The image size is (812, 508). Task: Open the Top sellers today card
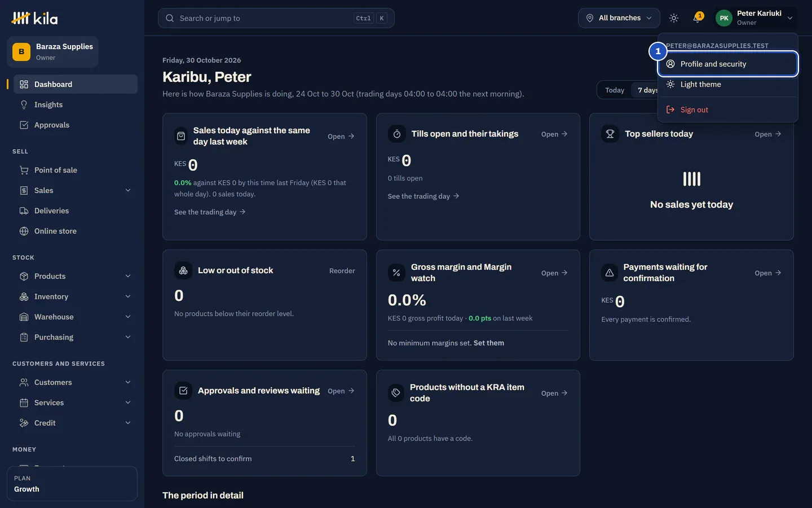click(x=768, y=134)
